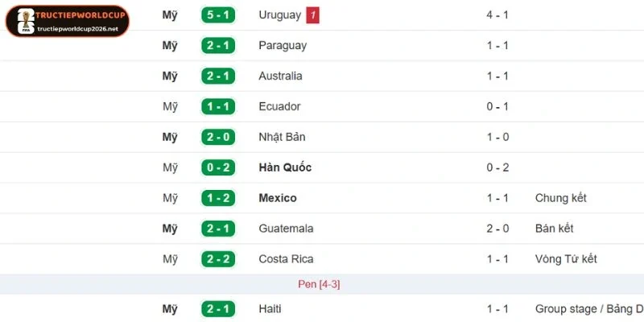This screenshot has width=644, height=322.
Task: Click the red card icon beside Uruguay
Action: pos(312,15)
